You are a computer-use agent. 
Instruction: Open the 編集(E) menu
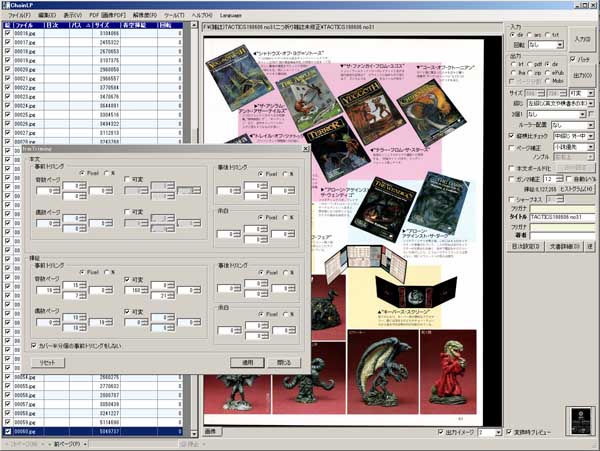47,15
